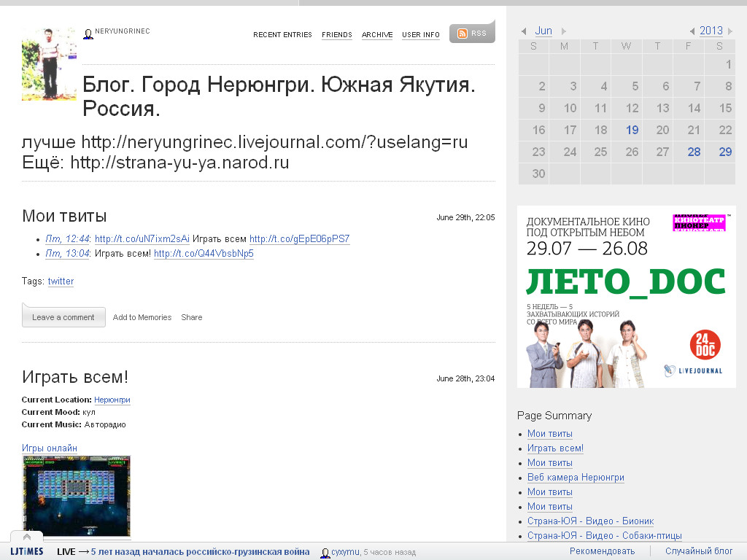Image resolution: width=747 pixels, height=560 pixels.
Task: Click the Случайный блог link
Action: click(698, 551)
